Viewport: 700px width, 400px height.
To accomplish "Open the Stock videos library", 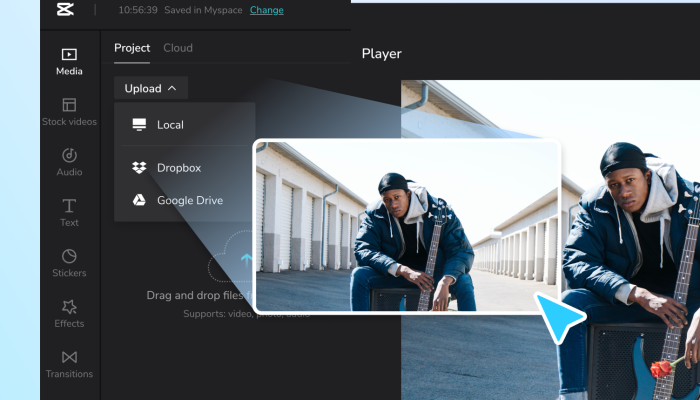I will click(x=69, y=112).
